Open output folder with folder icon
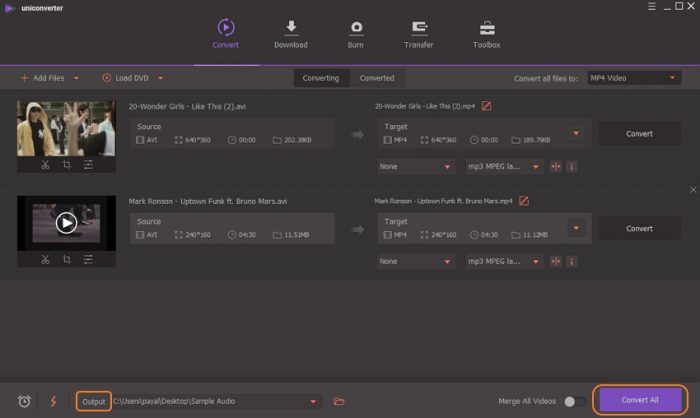700x418 pixels. coord(339,401)
